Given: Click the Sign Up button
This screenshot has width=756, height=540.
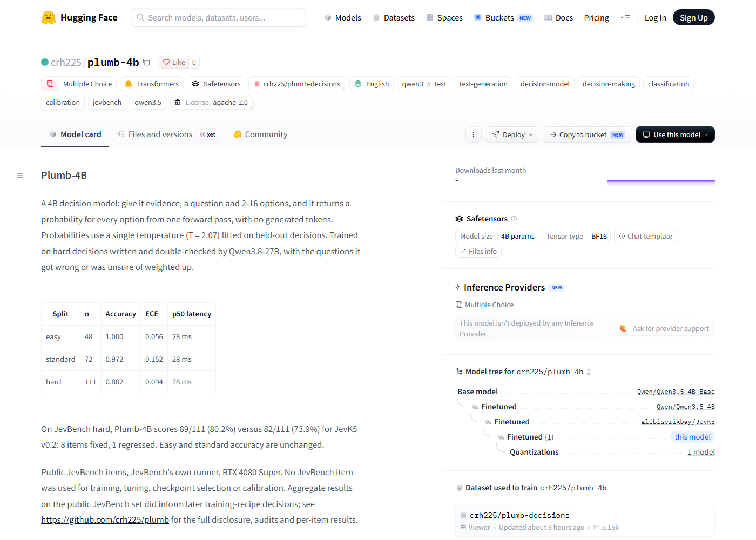Looking at the screenshot, I should click(693, 17).
